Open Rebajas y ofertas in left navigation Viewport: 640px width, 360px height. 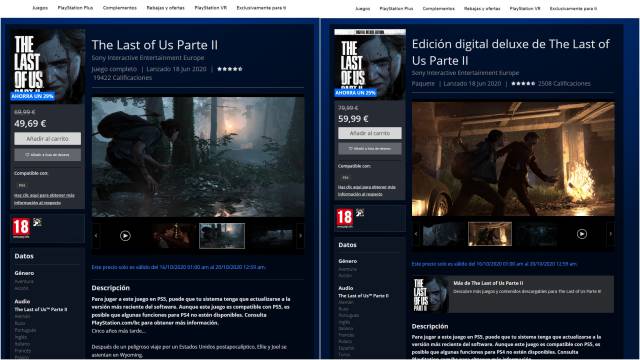(x=165, y=8)
